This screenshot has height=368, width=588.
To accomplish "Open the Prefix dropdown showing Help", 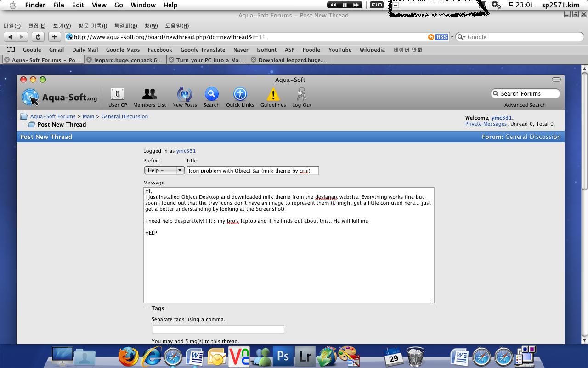I will point(164,170).
